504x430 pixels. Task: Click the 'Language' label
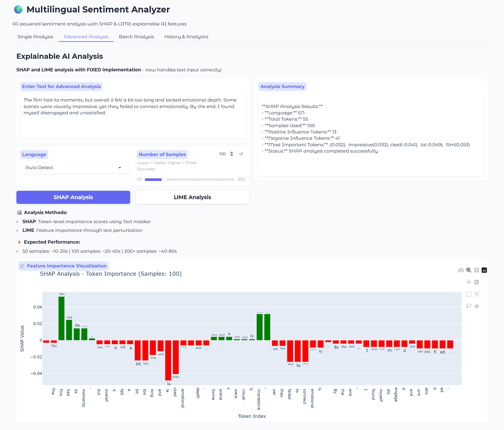pos(34,154)
